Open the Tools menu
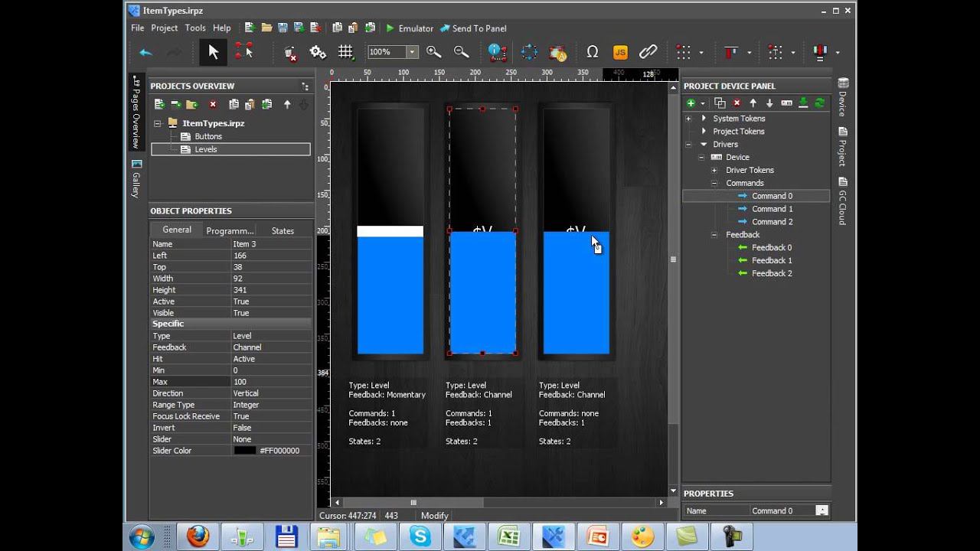Image resolution: width=980 pixels, height=551 pixels. click(194, 28)
